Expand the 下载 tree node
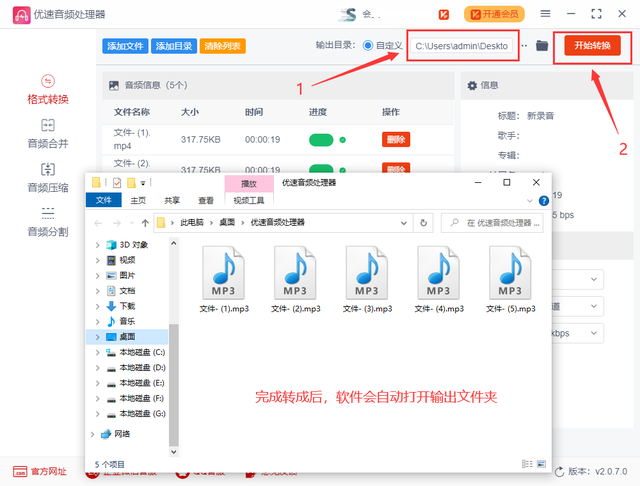This screenshot has height=486, width=640. tap(98, 306)
